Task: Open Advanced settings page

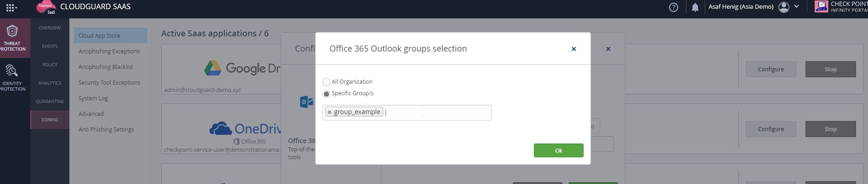Action: click(x=91, y=114)
